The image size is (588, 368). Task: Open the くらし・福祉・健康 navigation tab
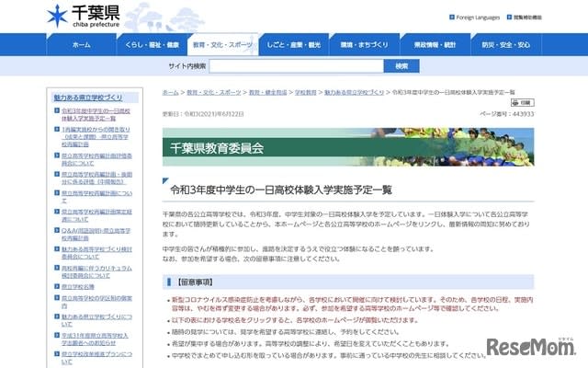pyautogui.click(x=152, y=45)
